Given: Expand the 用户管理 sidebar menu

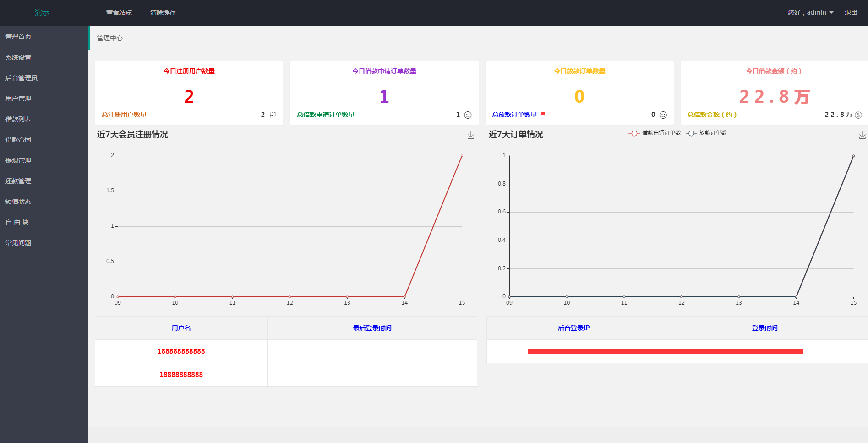Looking at the screenshot, I should 18,98.
